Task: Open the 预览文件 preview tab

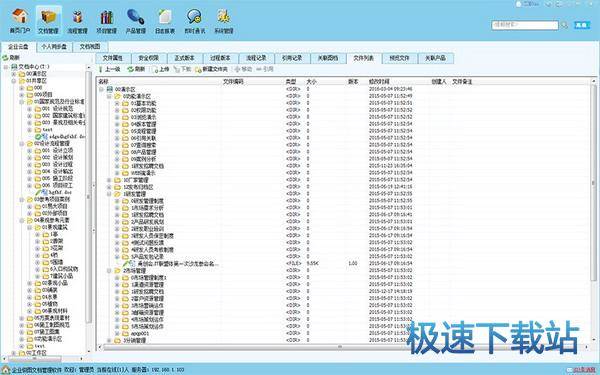Action: point(399,58)
